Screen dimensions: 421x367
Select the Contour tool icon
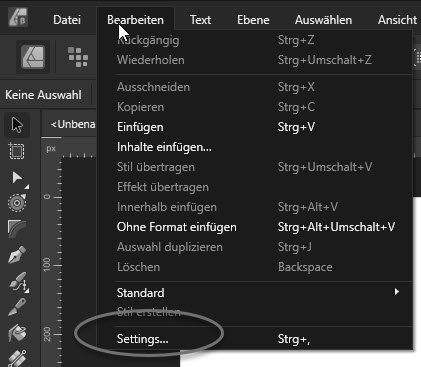(x=17, y=203)
